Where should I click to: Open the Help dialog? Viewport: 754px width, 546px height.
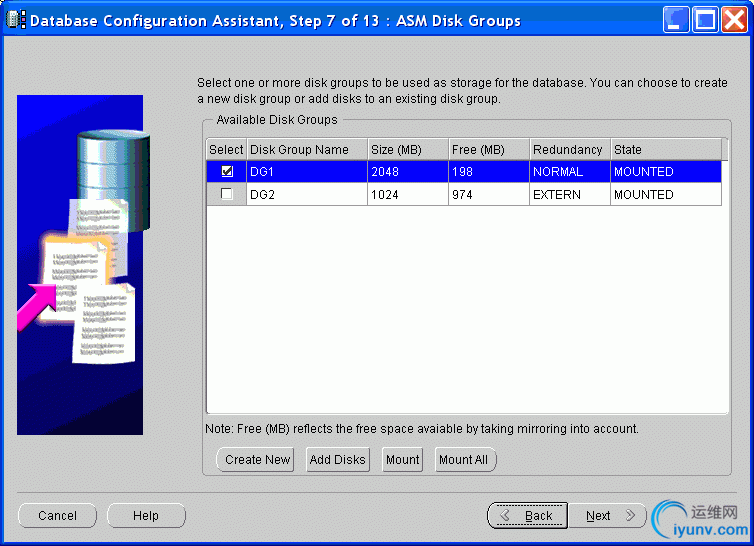click(x=146, y=516)
